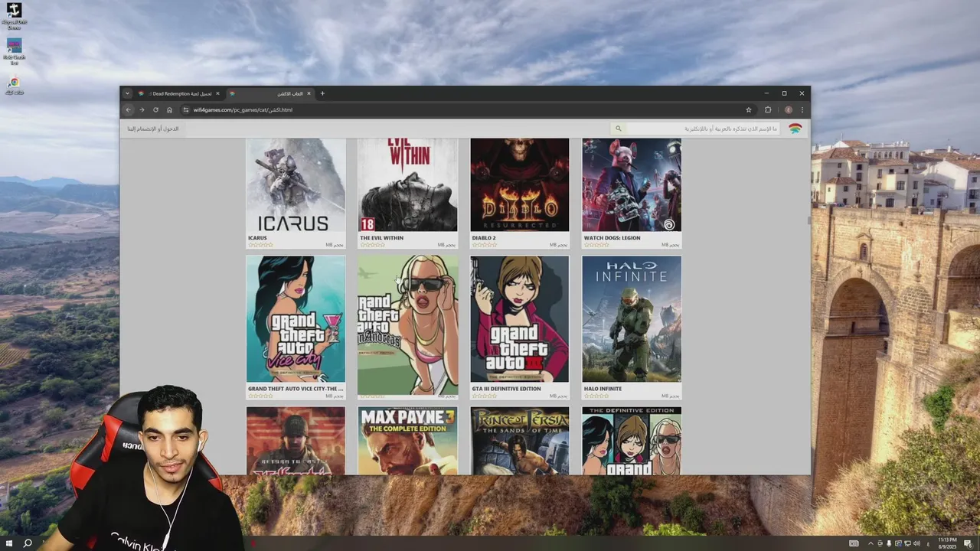Click the DIABLO 2 title link
980x551 pixels.
pos(484,238)
